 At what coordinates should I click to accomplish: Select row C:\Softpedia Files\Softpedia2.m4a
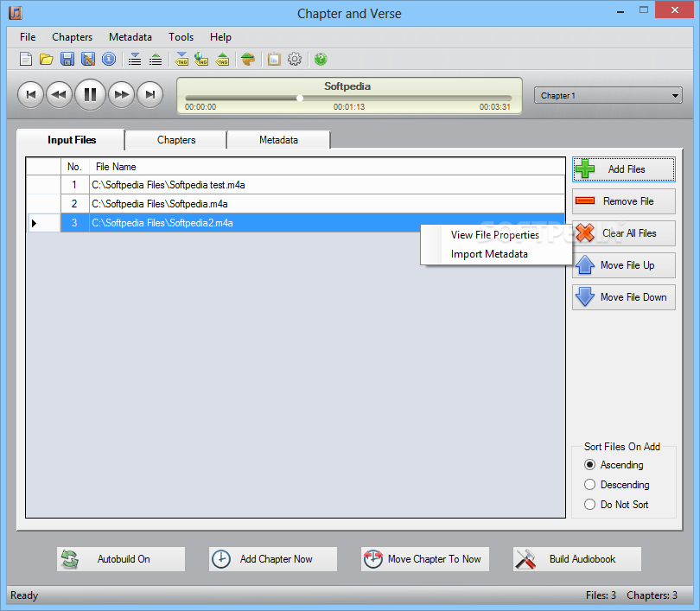[x=296, y=223]
